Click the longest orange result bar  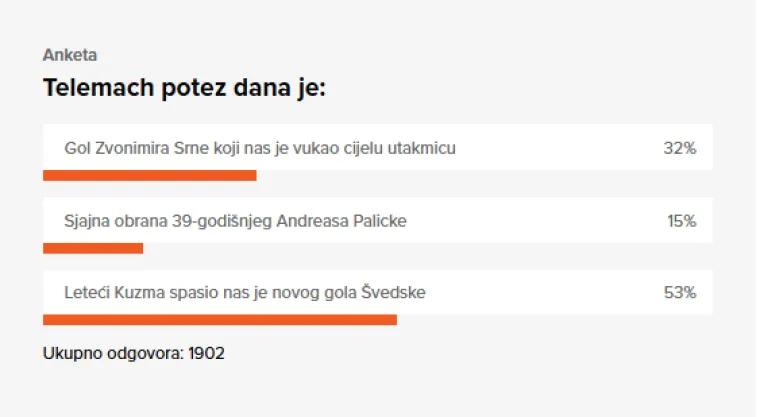220,320
